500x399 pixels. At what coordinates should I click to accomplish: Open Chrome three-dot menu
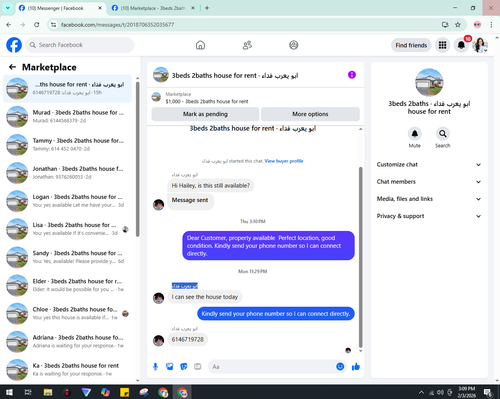tap(491, 25)
